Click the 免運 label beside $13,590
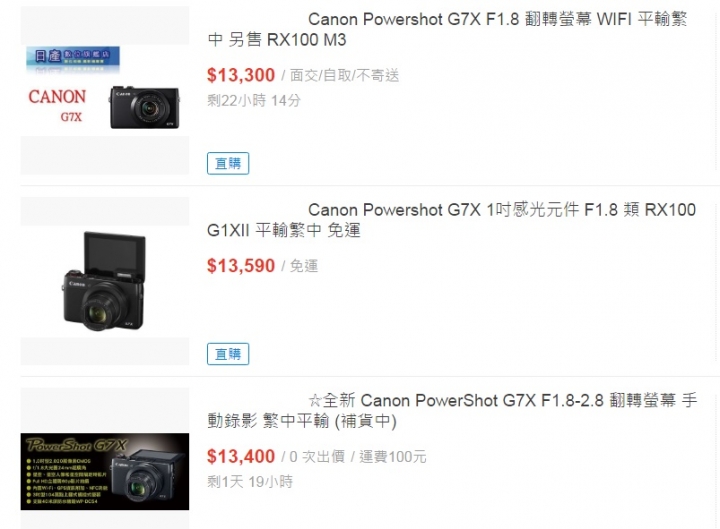720x529 pixels. point(304,266)
